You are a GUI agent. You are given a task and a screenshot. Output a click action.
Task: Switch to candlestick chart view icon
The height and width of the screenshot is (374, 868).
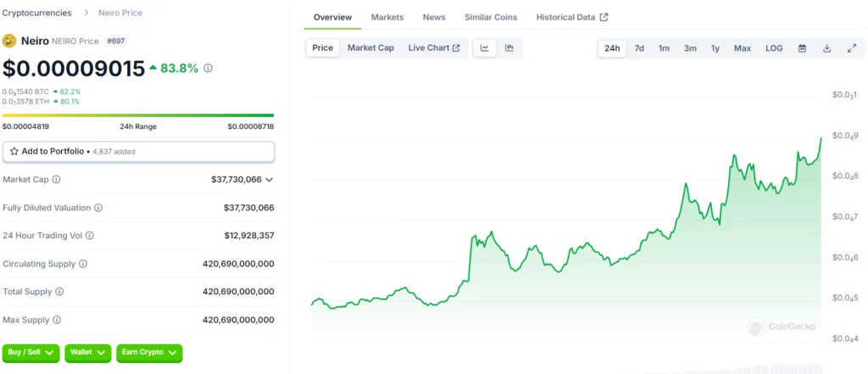pos(509,48)
